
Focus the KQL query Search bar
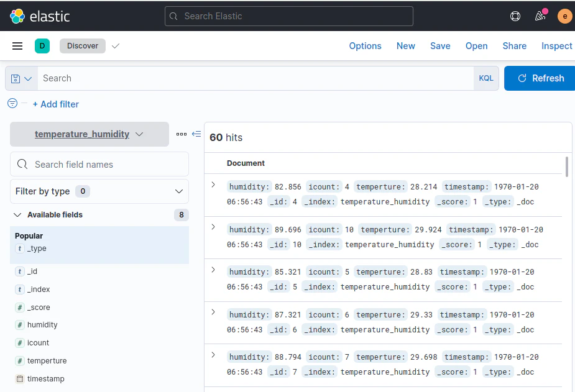pyautogui.click(x=255, y=78)
